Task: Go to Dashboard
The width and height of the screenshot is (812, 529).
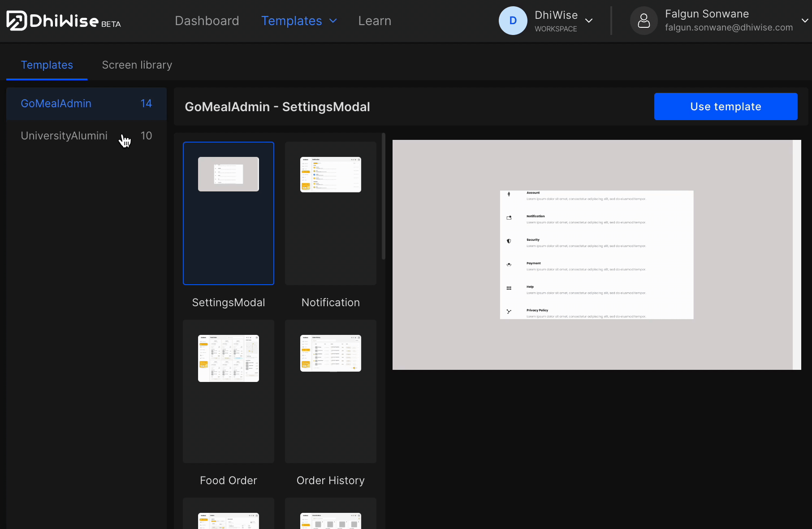Action: click(207, 21)
